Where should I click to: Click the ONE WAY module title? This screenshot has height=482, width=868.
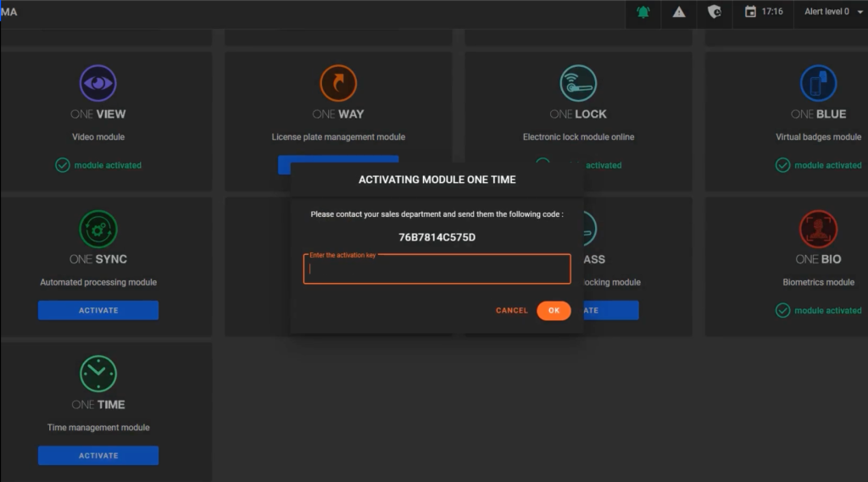[338, 114]
